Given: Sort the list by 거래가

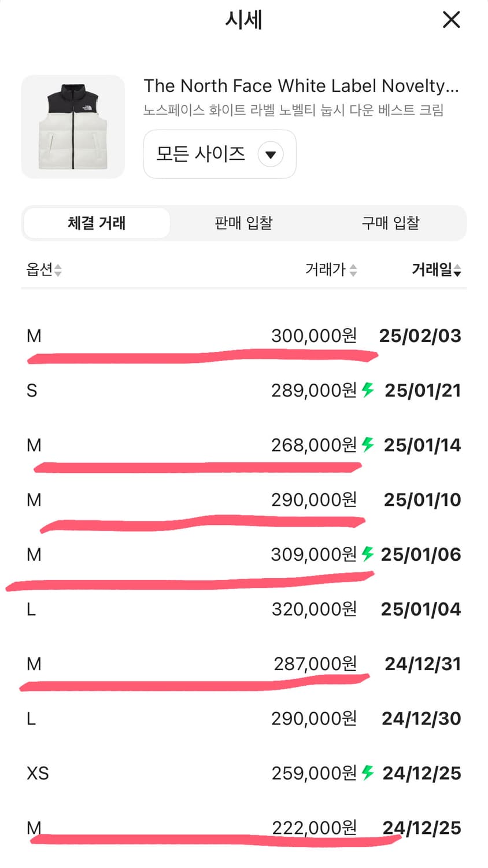Looking at the screenshot, I should coord(331,270).
